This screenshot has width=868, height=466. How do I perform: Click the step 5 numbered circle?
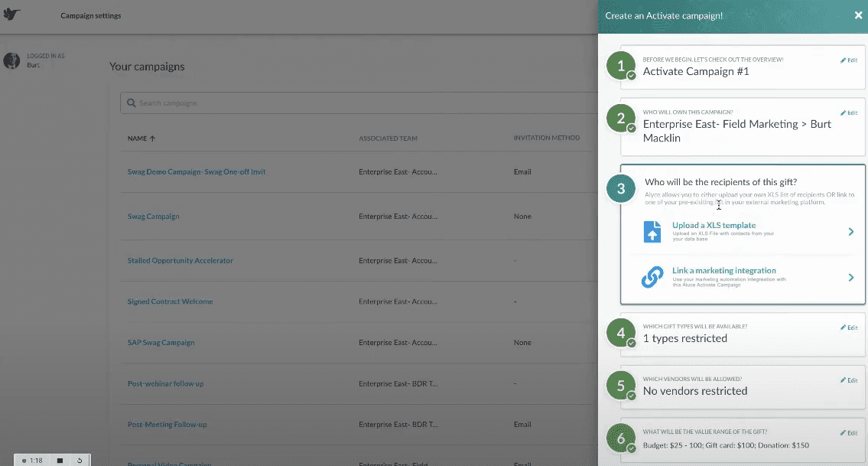coord(620,385)
